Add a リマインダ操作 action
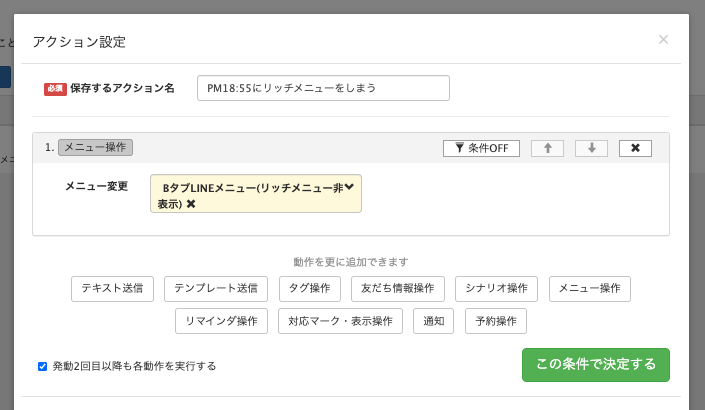 pyautogui.click(x=221, y=321)
